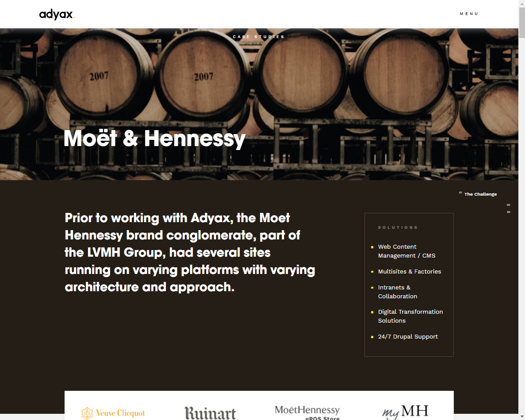The image size is (525, 420).
Task: Click the Veuve Clicquot logo
Action: pyautogui.click(x=113, y=413)
